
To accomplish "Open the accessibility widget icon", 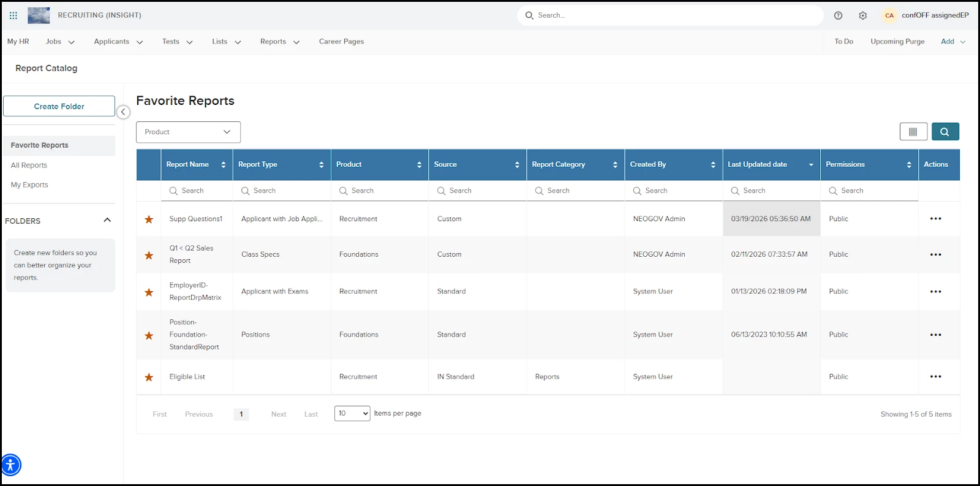I will 10,465.
